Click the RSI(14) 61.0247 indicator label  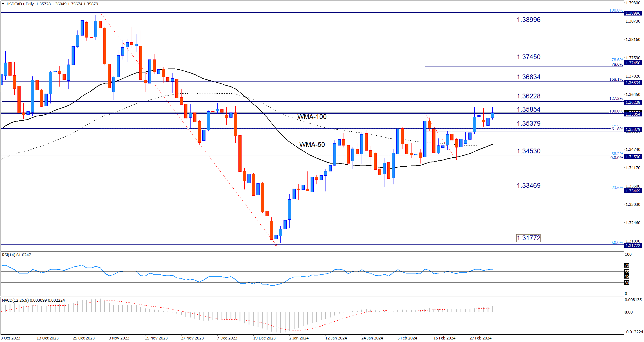[x=16, y=255]
